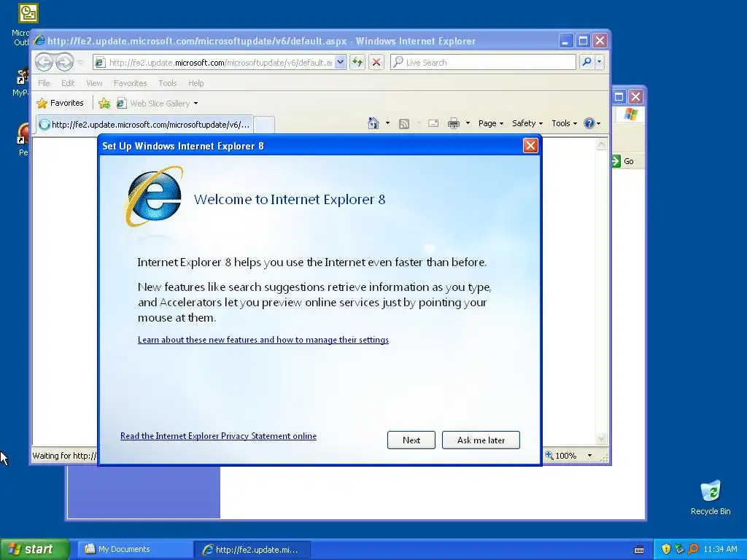This screenshot has height=560, width=747.
Task: Click the page scrollbar down arrow
Action: [x=602, y=438]
